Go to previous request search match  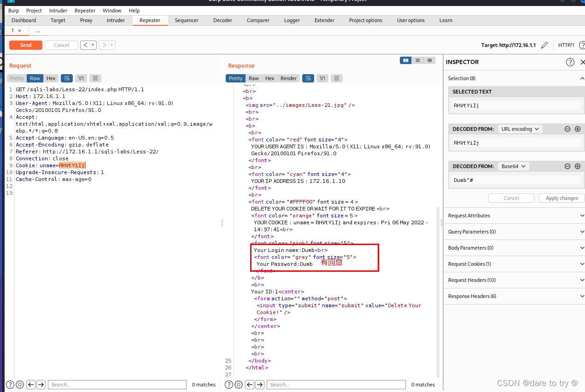(x=31, y=385)
